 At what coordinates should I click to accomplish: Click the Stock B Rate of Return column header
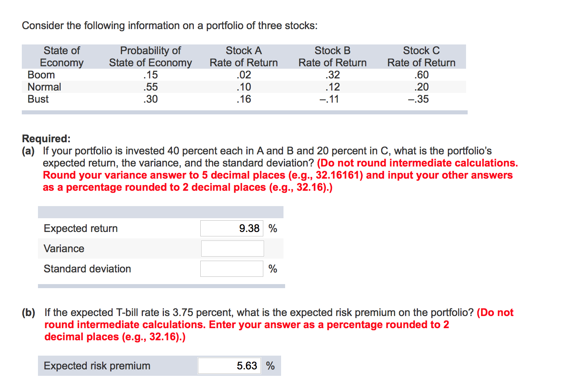point(332,57)
